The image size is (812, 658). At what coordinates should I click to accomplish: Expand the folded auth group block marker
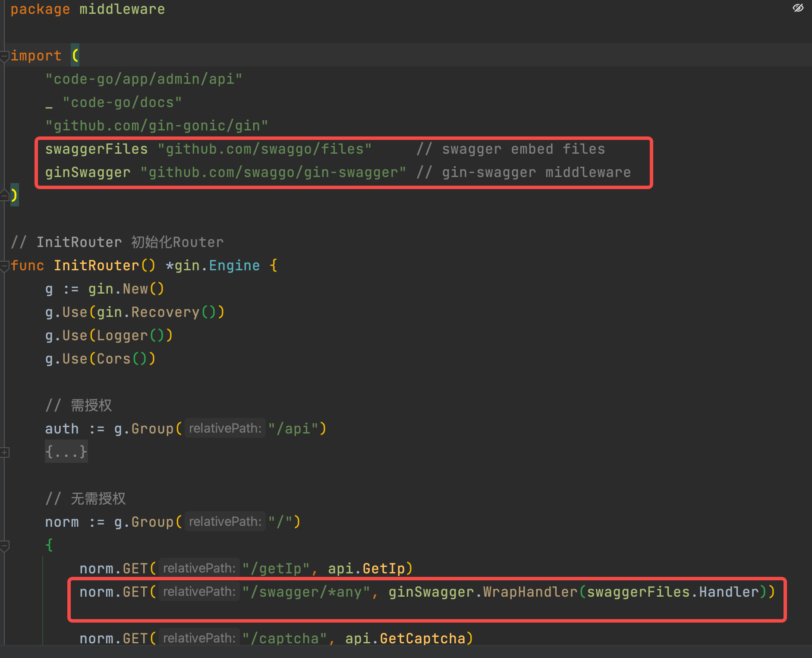(5, 452)
